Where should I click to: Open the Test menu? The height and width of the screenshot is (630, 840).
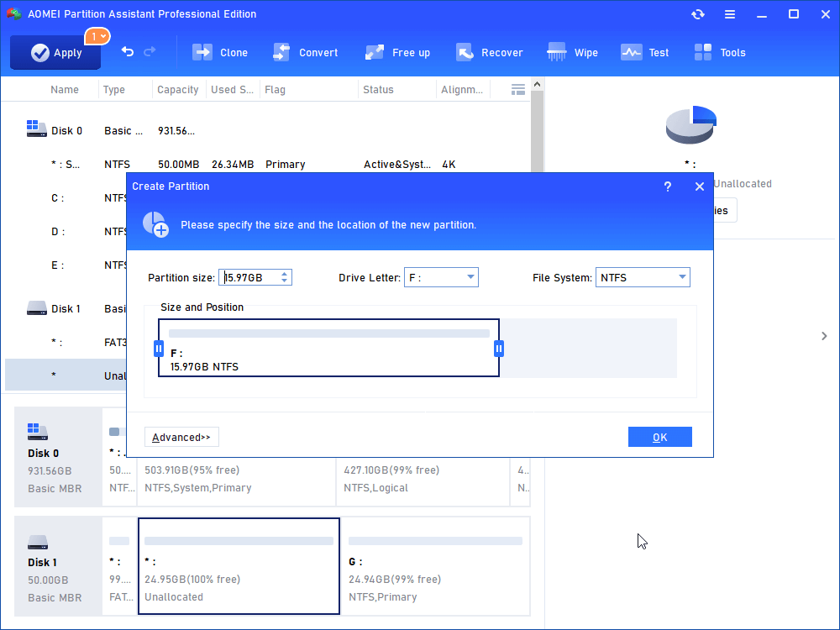coord(644,52)
